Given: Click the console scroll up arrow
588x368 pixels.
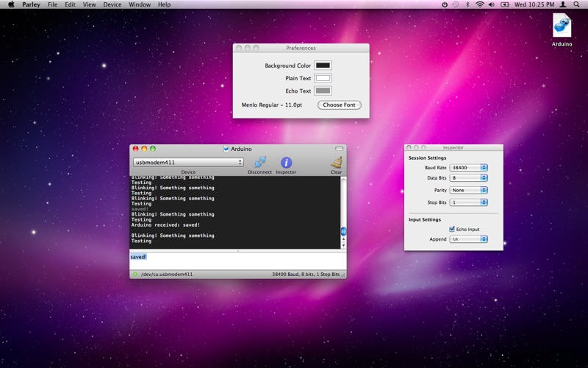Looking at the screenshot, I should (x=343, y=238).
